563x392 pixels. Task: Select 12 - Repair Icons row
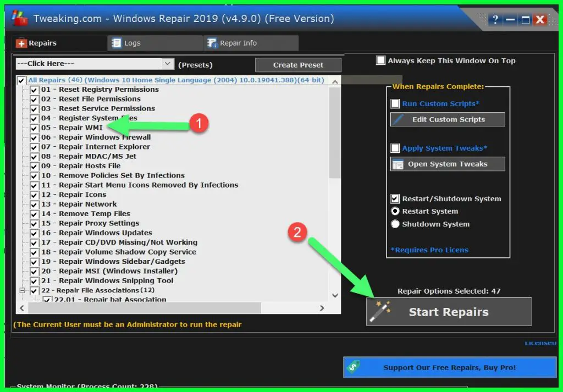tap(73, 195)
